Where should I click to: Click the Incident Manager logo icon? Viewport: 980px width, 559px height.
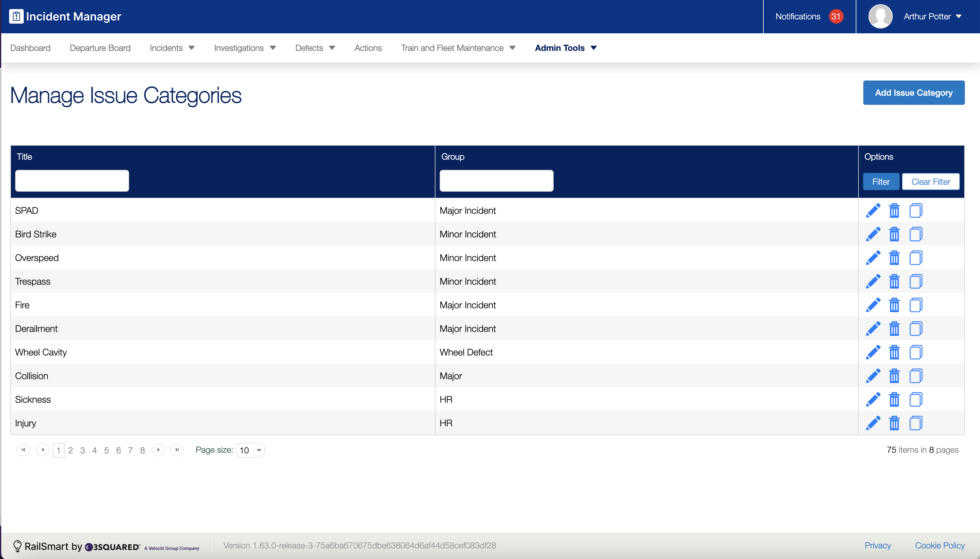click(16, 16)
